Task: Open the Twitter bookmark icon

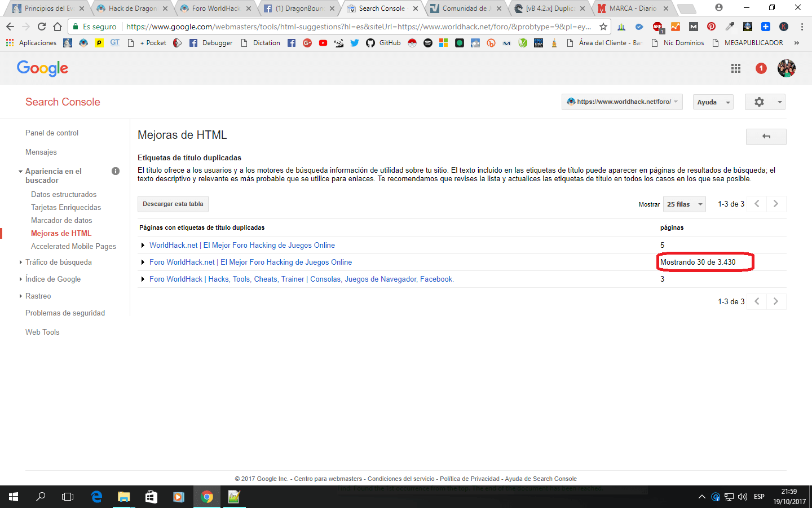Action: pyautogui.click(x=355, y=43)
